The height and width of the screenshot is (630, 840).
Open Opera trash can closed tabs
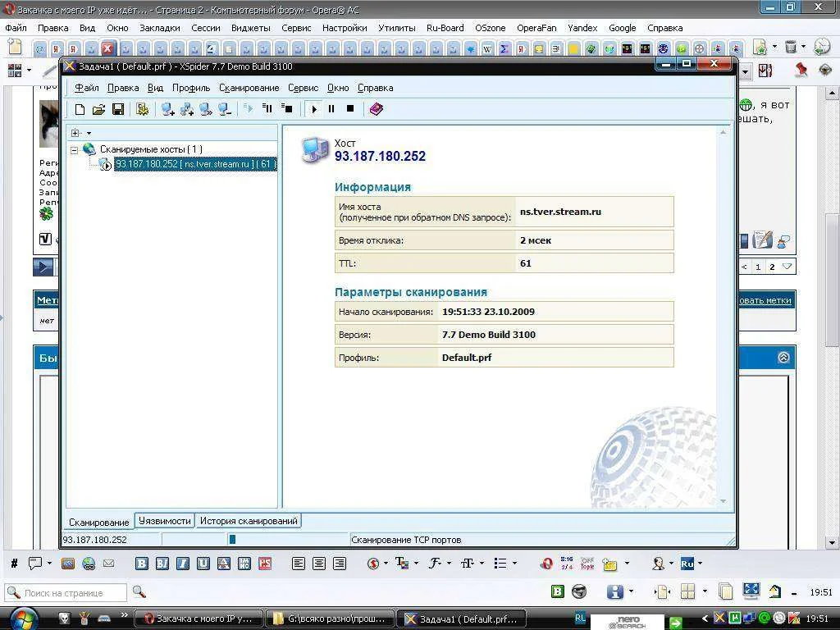tap(792, 47)
